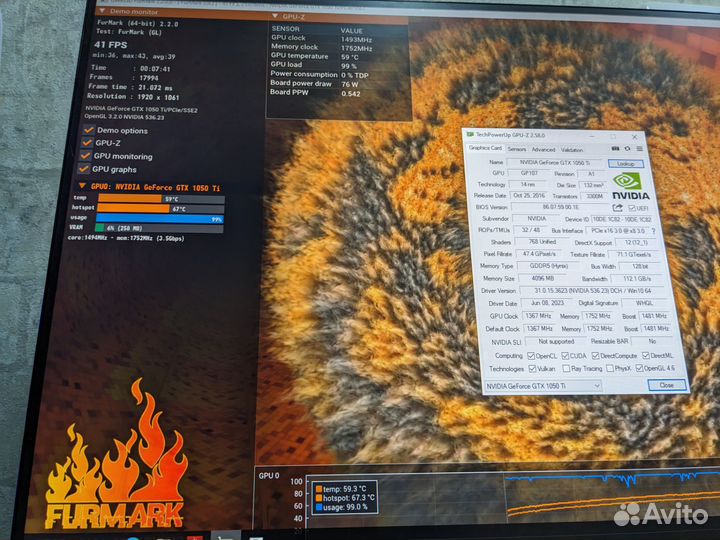
Task: Click the GPU clock 1493MHz value
Action: [x=356, y=39]
